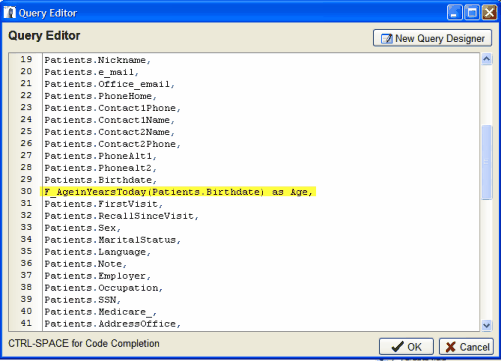Click line number 30 in gutter
Image resolution: width=501 pixels, height=361 pixels.
tap(26, 191)
